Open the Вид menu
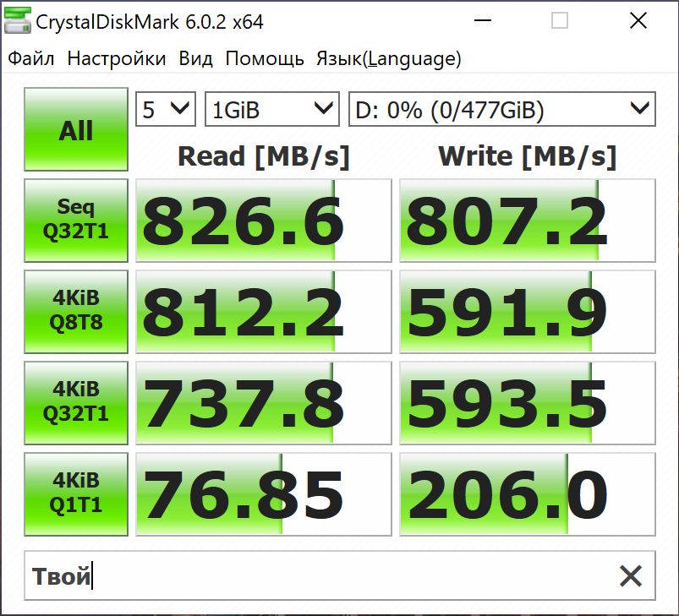The image size is (679, 616). 195,58
